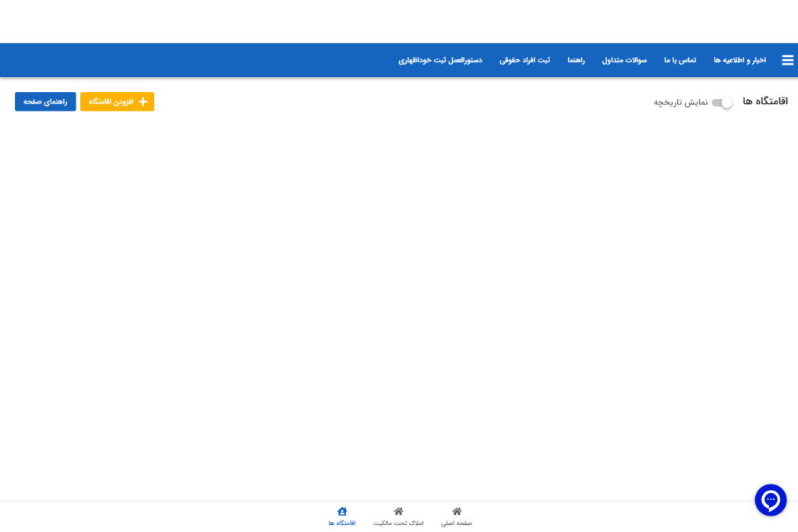Go to تماس با ما page
Image resolution: width=798 pixels, height=532 pixels.
coord(680,61)
